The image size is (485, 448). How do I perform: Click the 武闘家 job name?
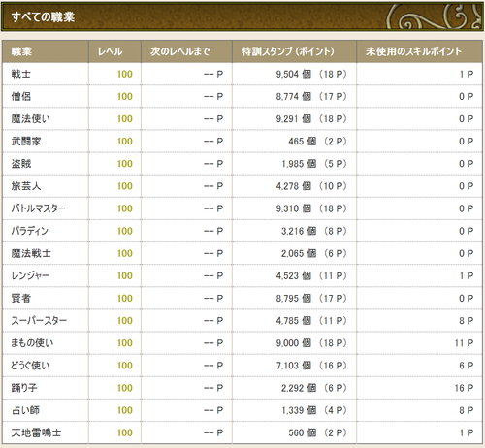[x=26, y=142]
